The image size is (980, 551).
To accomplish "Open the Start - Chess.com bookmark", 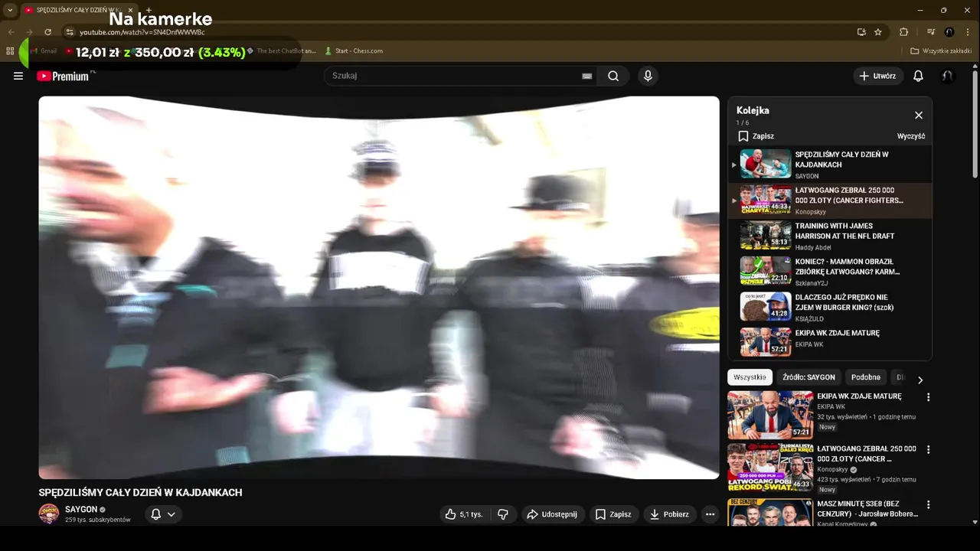I will (354, 51).
